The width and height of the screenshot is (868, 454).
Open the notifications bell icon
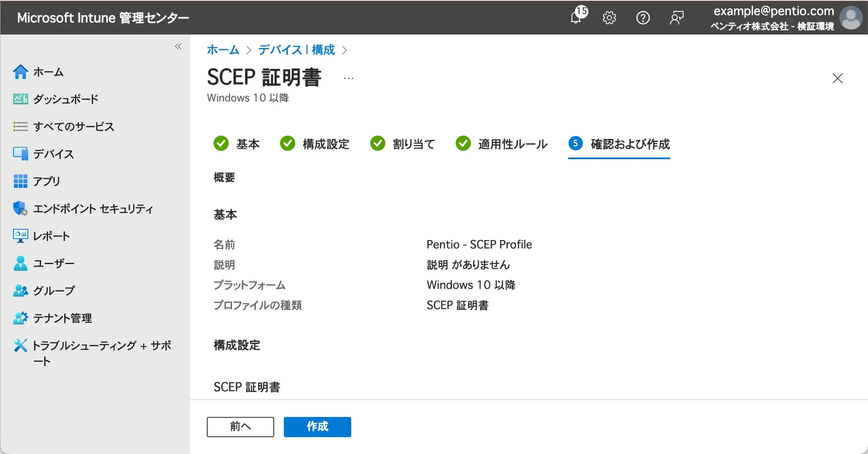coord(576,18)
